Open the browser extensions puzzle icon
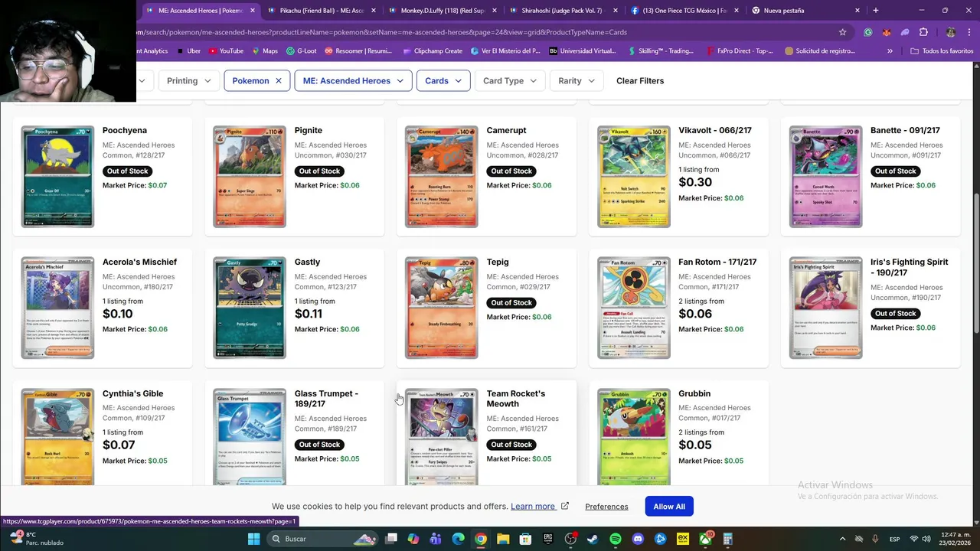Screen dimensions: 980x551 click(x=923, y=32)
